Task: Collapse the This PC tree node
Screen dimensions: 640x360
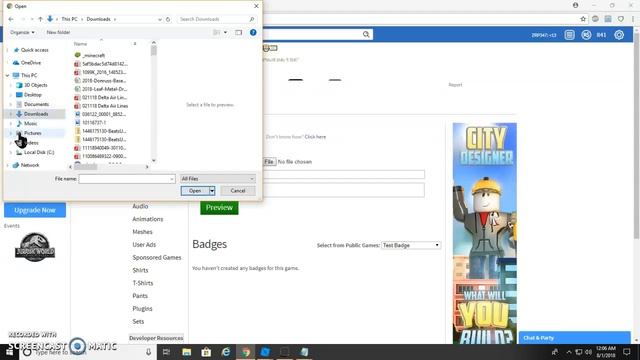Action: 7,76
